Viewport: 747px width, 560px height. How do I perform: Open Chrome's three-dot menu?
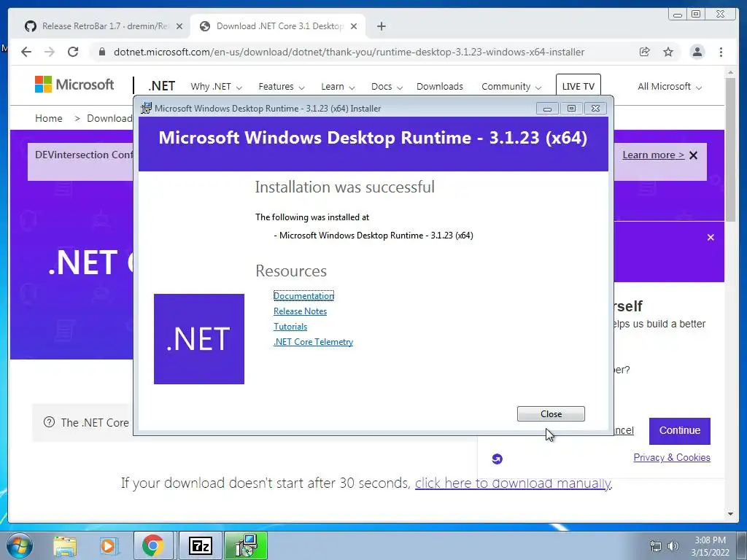(x=721, y=52)
